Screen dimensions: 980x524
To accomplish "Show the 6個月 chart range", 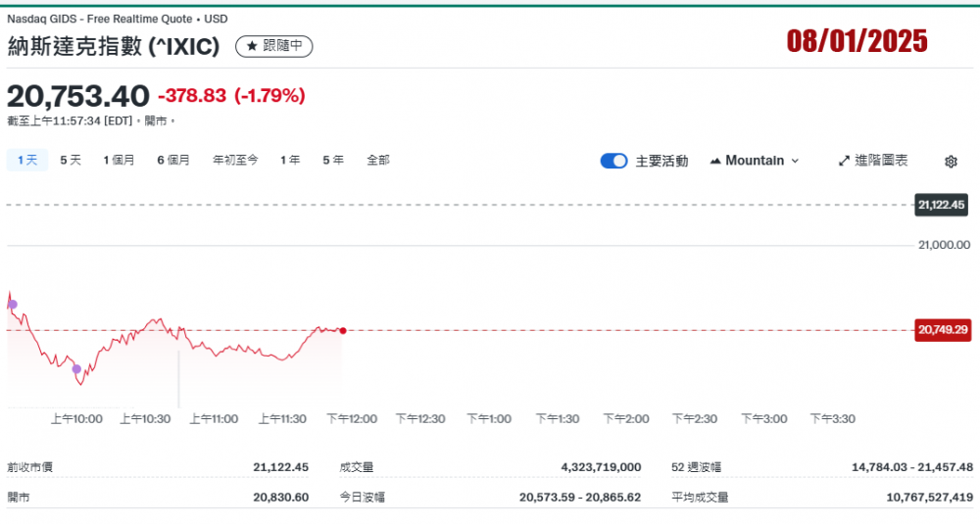I will (x=173, y=160).
